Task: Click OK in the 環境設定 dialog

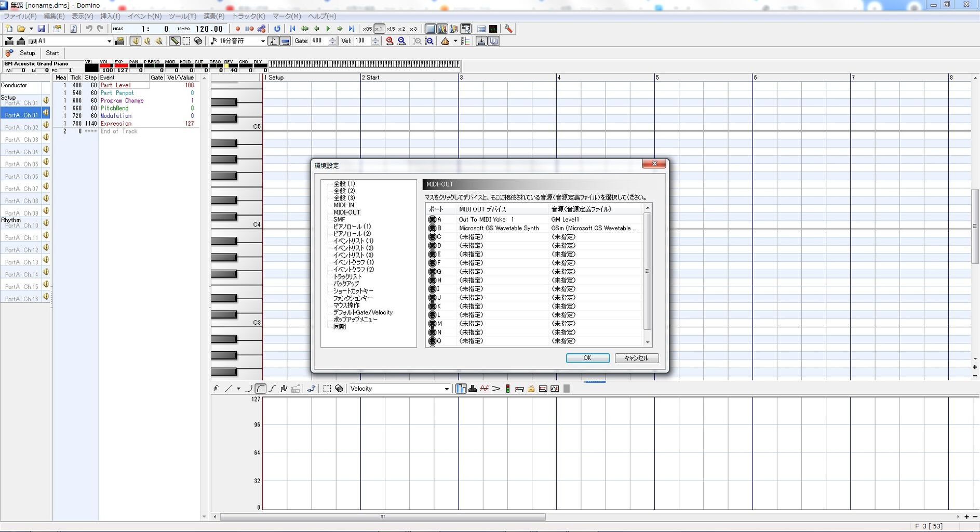Action: point(587,358)
